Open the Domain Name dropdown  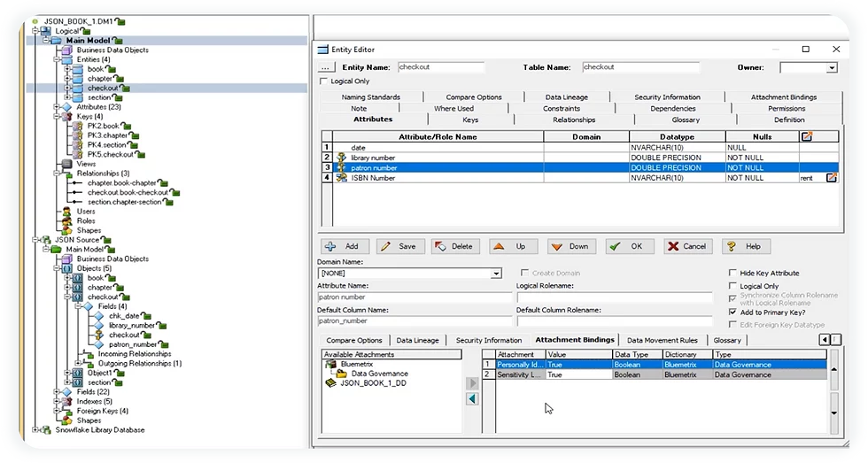pyautogui.click(x=496, y=274)
